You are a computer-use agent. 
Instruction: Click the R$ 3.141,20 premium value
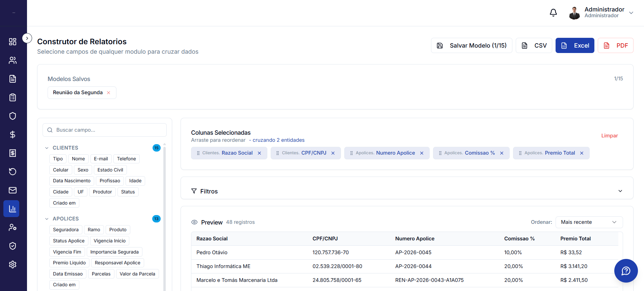click(x=574, y=266)
